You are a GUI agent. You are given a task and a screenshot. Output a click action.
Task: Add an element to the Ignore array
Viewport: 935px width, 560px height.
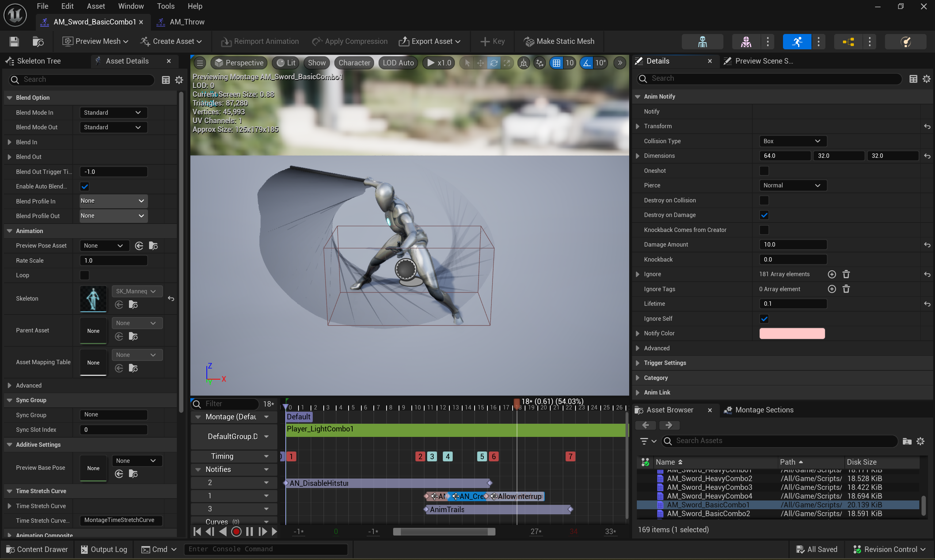[832, 274]
